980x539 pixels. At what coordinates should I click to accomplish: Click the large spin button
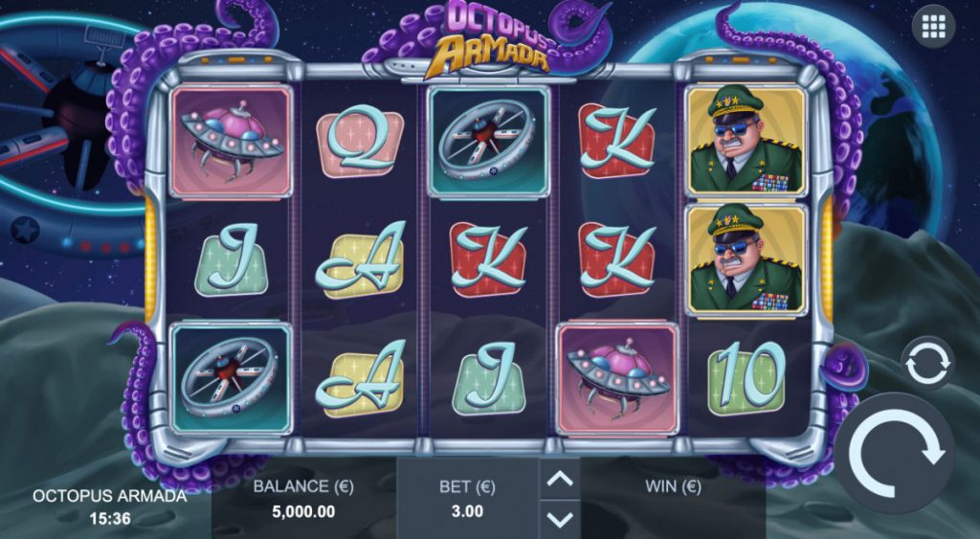[x=895, y=454]
